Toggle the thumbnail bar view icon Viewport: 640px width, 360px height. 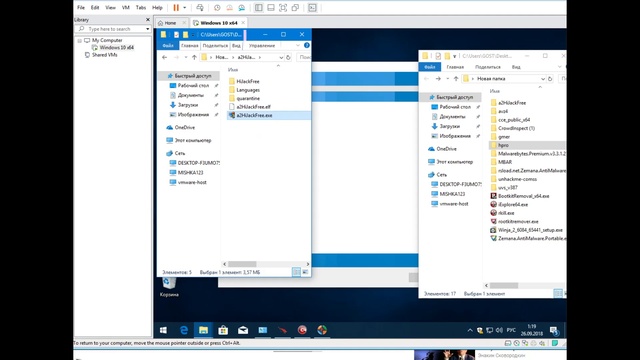click(x=271, y=7)
